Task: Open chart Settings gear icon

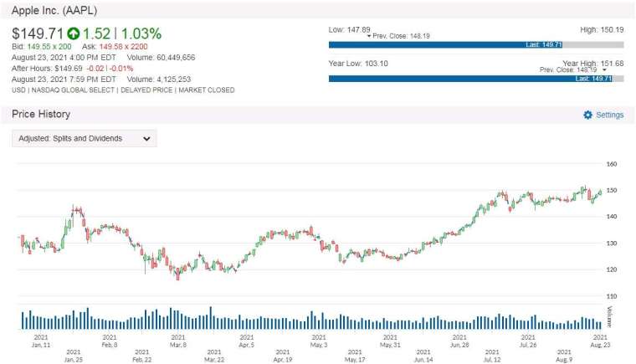Action: point(587,115)
